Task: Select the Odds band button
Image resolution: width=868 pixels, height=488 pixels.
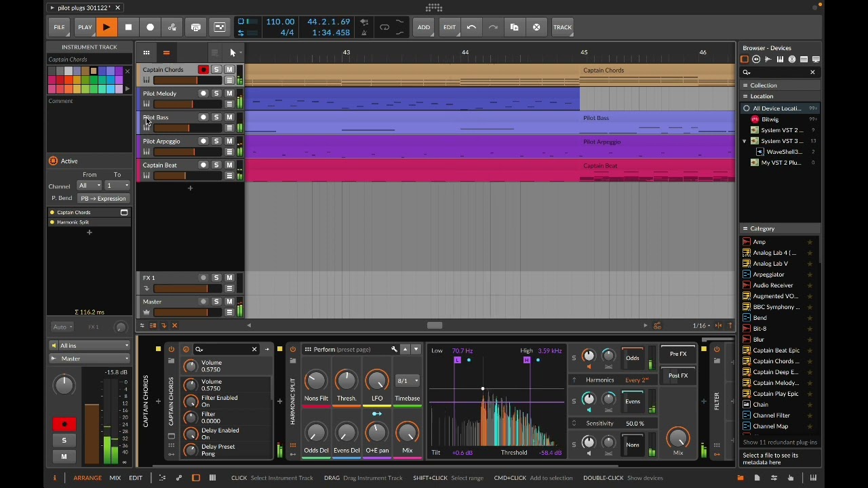Action: pos(633,358)
